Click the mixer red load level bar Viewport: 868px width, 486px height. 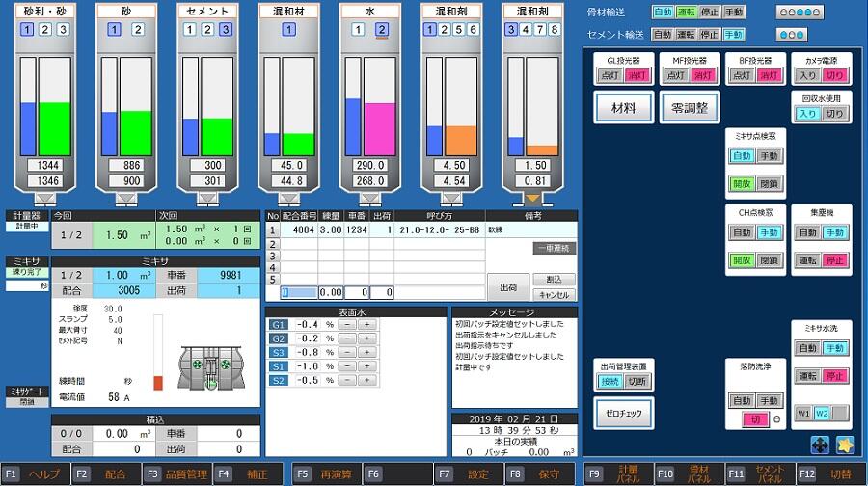point(159,353)
